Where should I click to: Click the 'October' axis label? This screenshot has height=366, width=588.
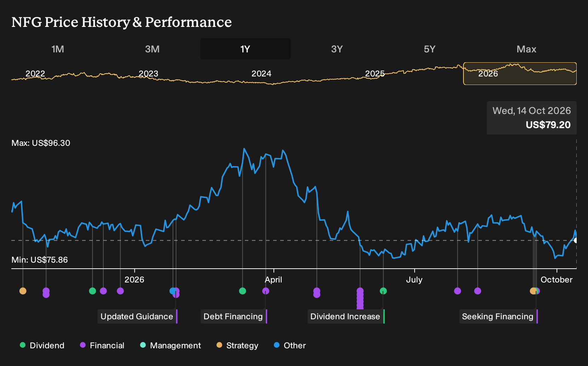[557, 280]
